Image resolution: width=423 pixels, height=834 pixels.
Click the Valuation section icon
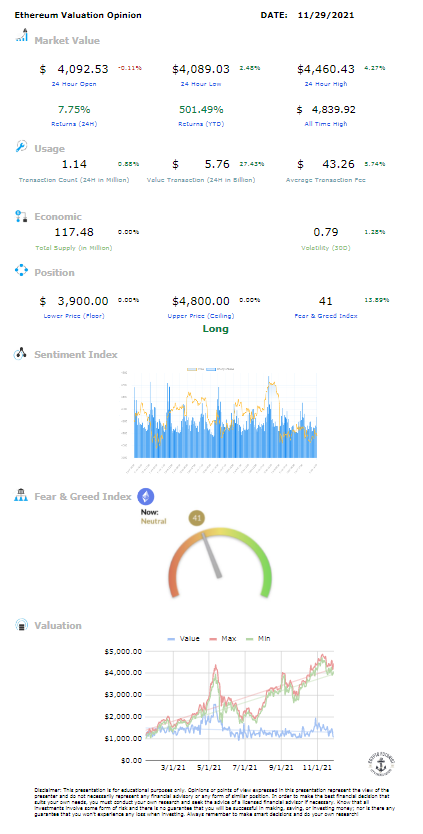point(21,624)
